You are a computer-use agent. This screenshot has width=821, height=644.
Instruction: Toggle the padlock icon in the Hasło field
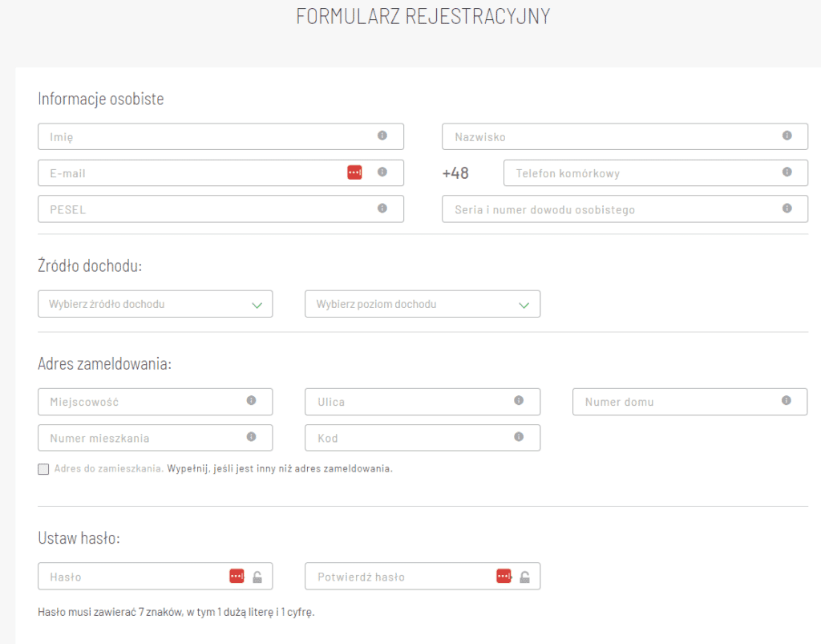(257, 577)
